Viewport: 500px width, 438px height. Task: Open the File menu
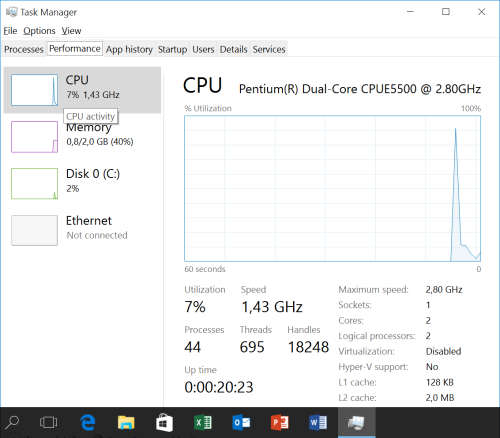[x=10, y=31]
